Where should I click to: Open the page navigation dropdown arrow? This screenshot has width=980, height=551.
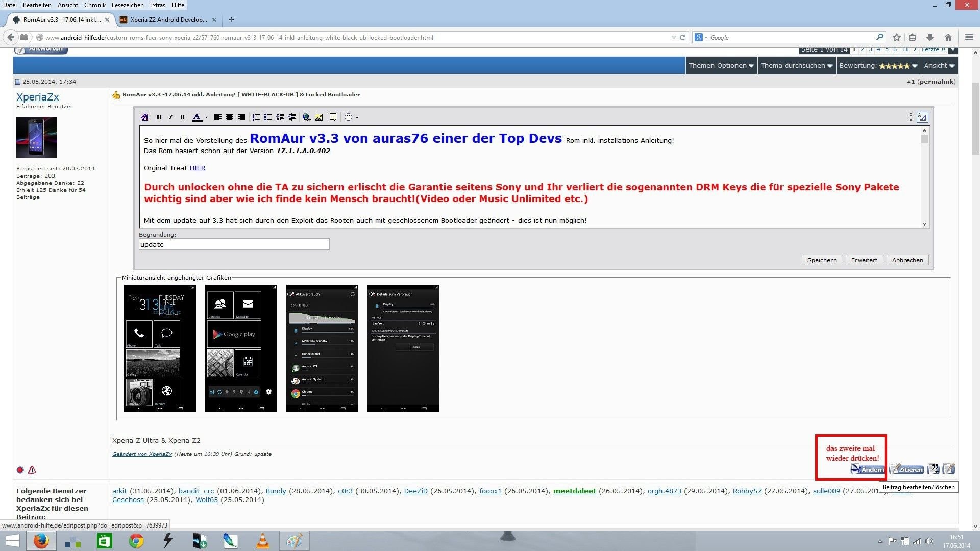click(953, 50)
